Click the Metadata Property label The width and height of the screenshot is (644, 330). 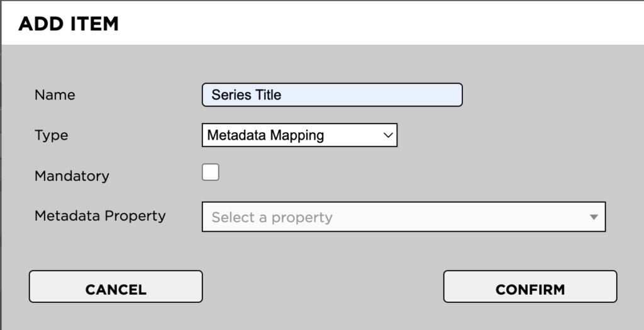100,215
